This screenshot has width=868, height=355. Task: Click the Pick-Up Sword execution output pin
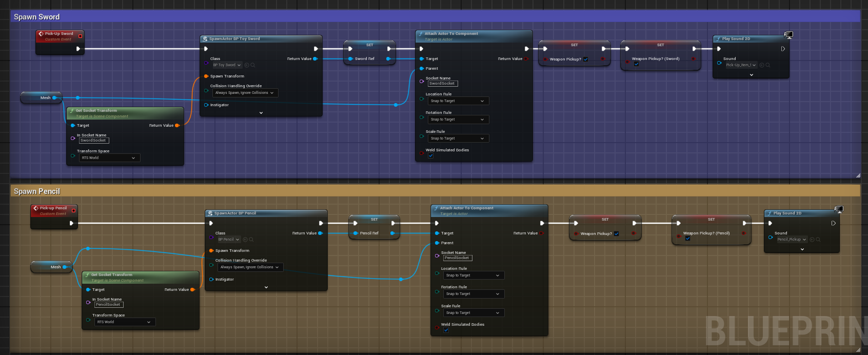(78, 49)
